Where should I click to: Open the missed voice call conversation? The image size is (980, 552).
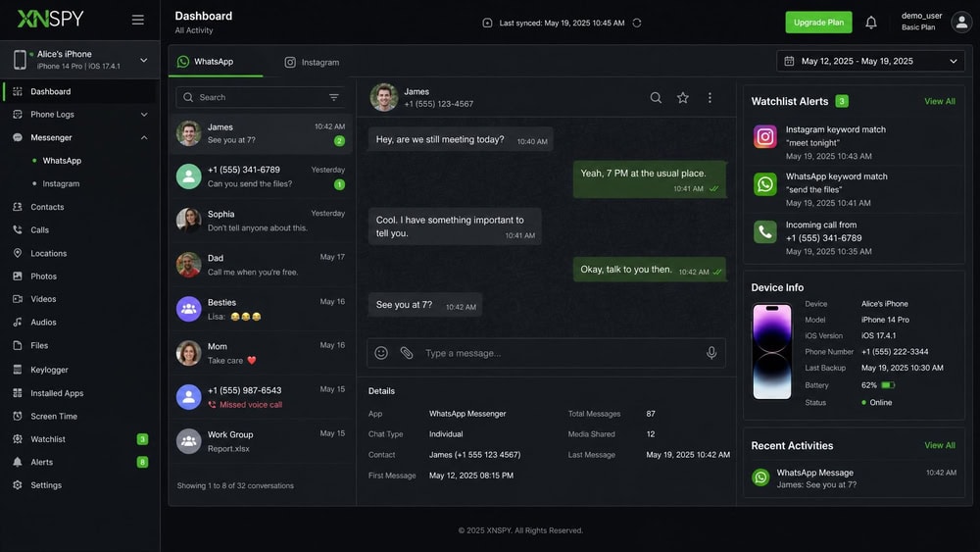pyautogui.click(x=262, y=397)
